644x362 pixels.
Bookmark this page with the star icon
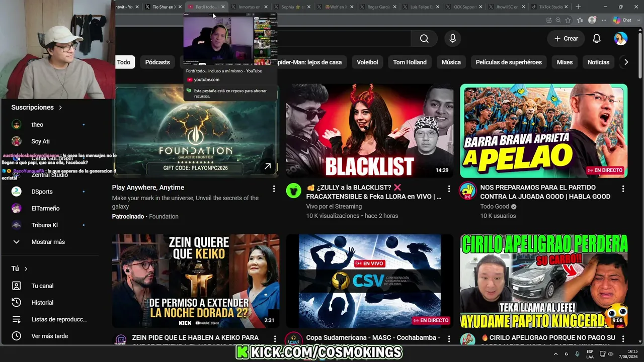568,20
